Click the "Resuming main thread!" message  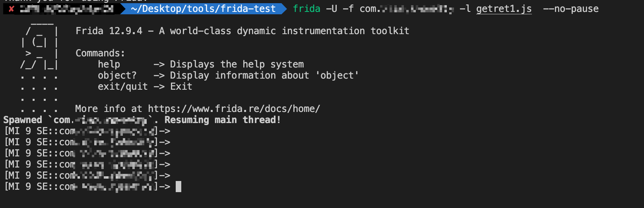[223, 120]
